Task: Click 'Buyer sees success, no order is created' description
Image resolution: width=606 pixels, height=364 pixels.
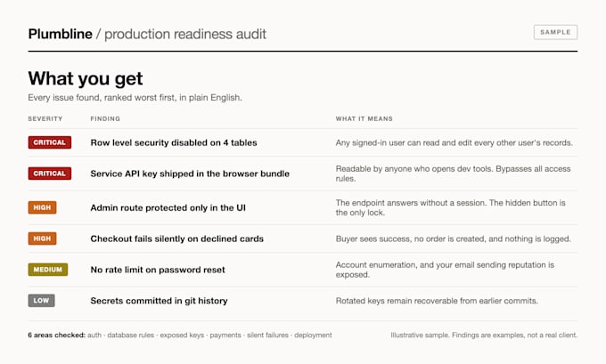Action: [x=453, y=239]
